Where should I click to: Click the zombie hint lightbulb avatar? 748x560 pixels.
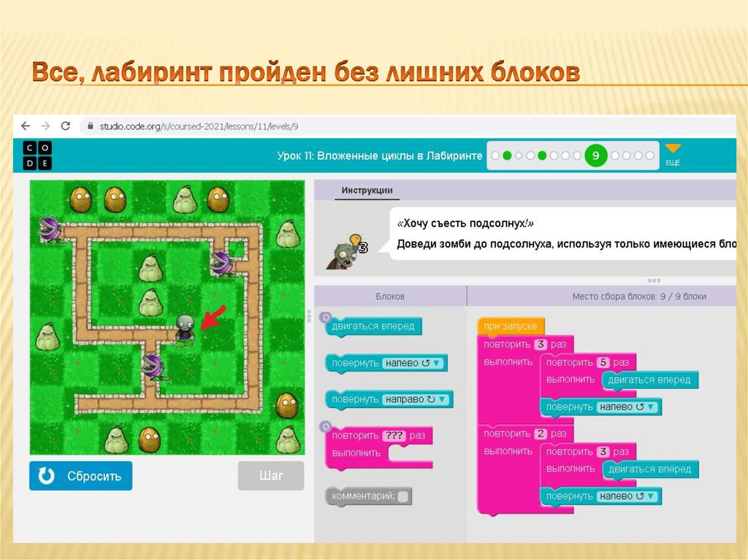[x=347, y=251]
